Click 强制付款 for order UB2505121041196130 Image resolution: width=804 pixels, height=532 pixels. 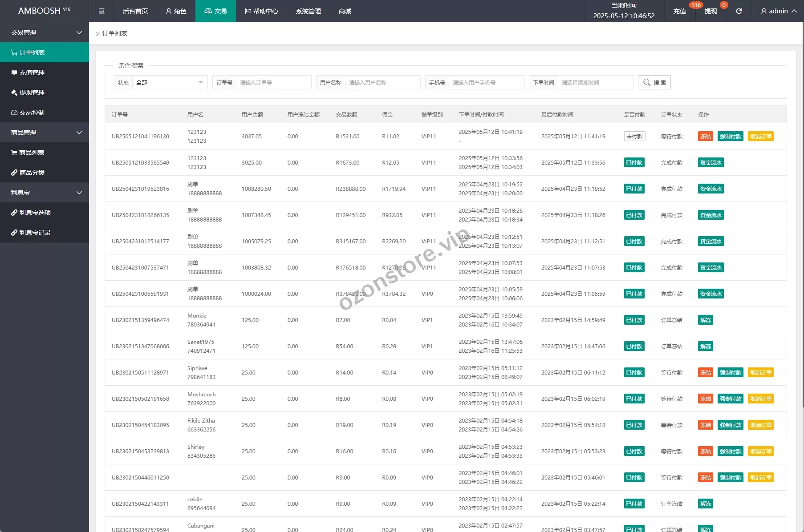coord(731,137)
